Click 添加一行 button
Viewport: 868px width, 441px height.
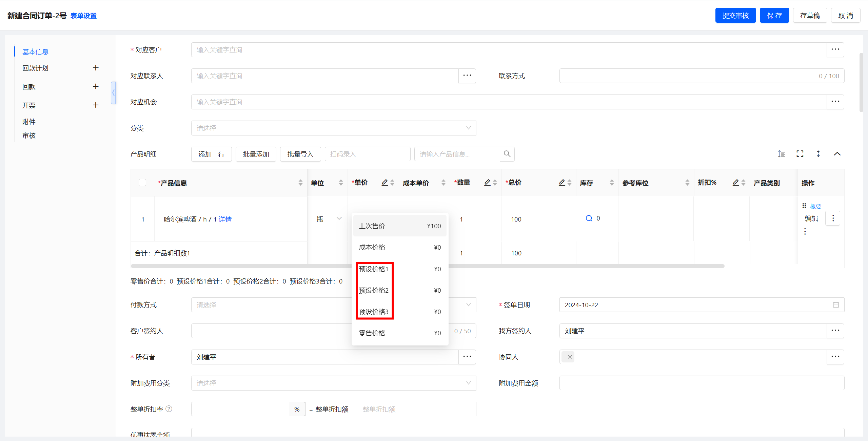click(x=211, y=154)
